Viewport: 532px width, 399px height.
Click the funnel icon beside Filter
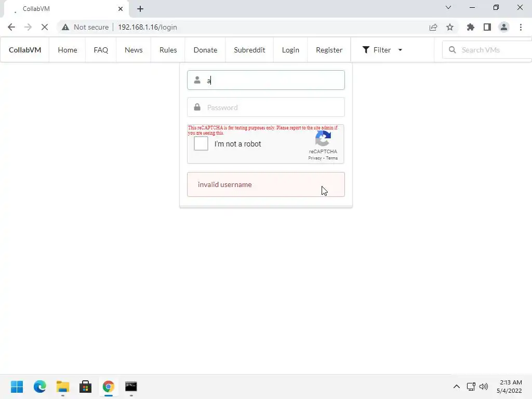(366, 50)
